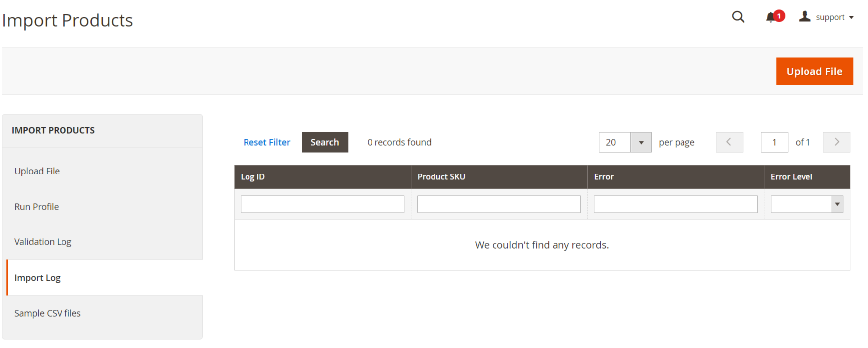Click the current page number field
The image size is (868, 348).
point(774,142)
